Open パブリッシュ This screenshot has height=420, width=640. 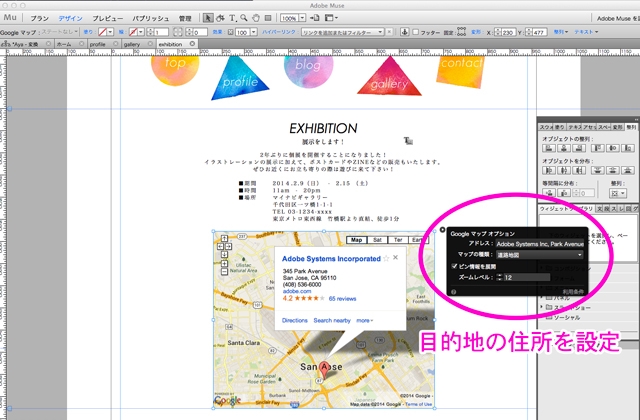click(x=151, y=18)
